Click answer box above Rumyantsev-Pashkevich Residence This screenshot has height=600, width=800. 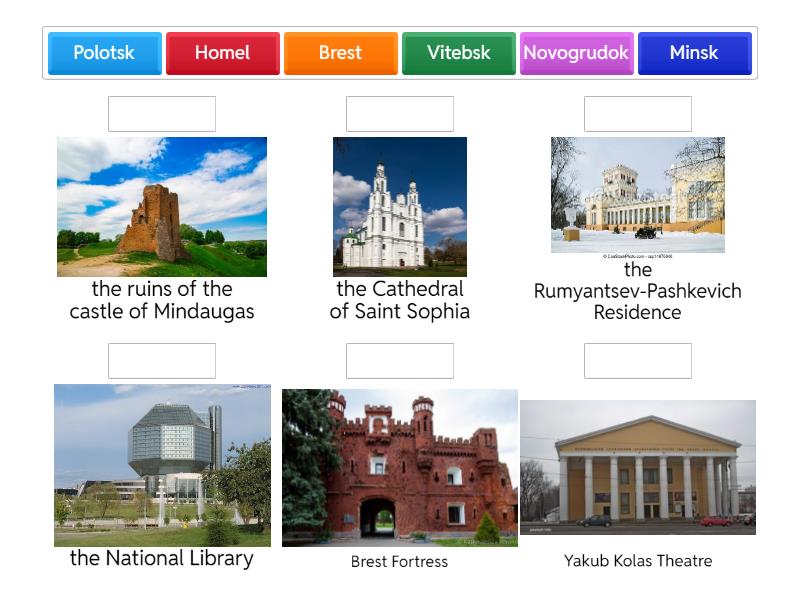[x=638, y=114]
